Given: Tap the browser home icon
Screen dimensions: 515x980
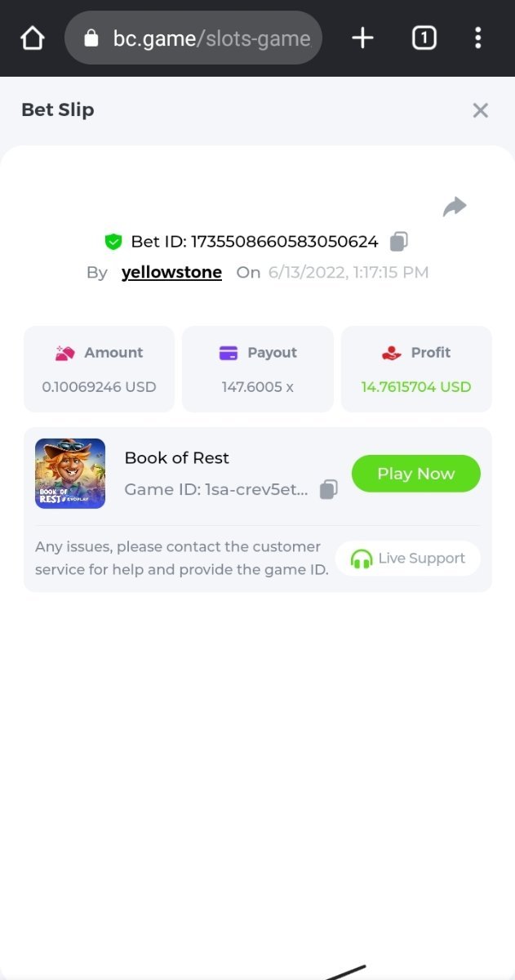Looking at the screenshot, I should [32, 38].
